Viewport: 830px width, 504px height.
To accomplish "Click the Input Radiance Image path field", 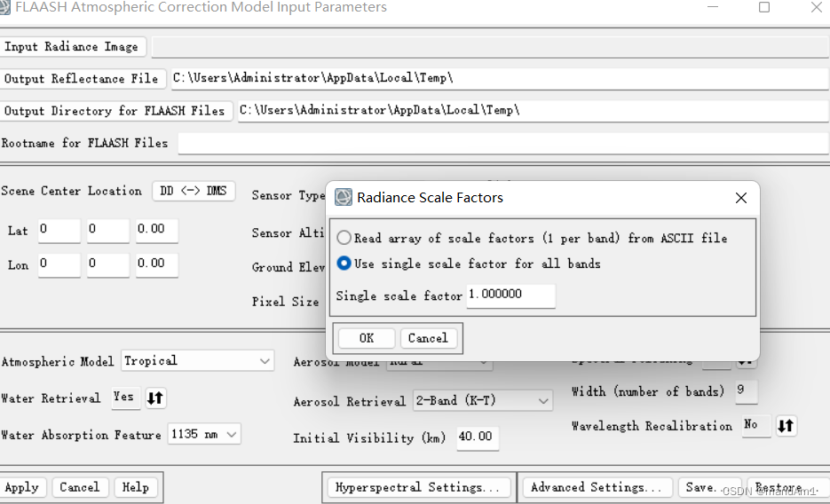I will pyautogui.click(x=490, y=47).
